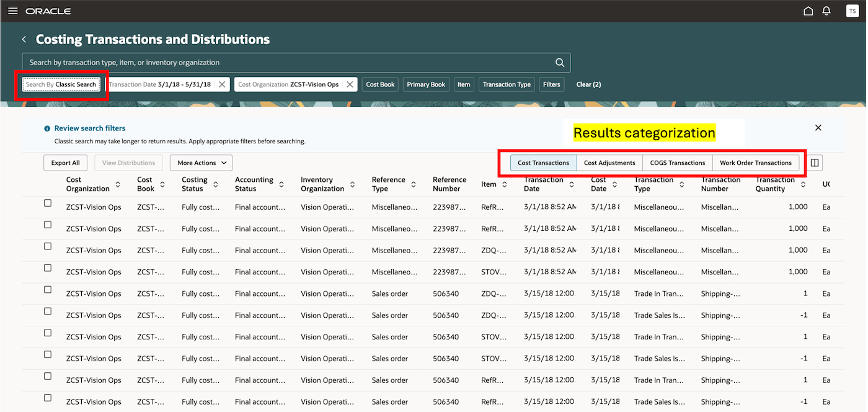868x412 pixels.
Task: Sort by Inventory Organization column
Action: [x=352, y=185]
